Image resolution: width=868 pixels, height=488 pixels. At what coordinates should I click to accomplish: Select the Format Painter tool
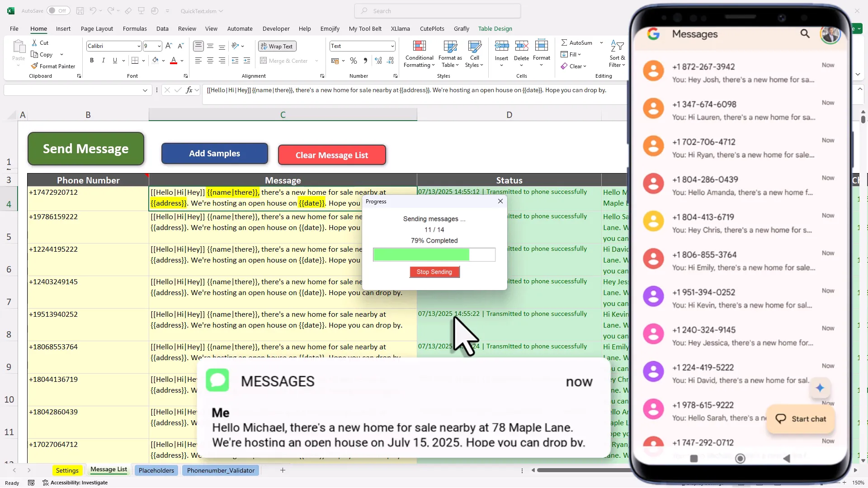coord(53,66)
